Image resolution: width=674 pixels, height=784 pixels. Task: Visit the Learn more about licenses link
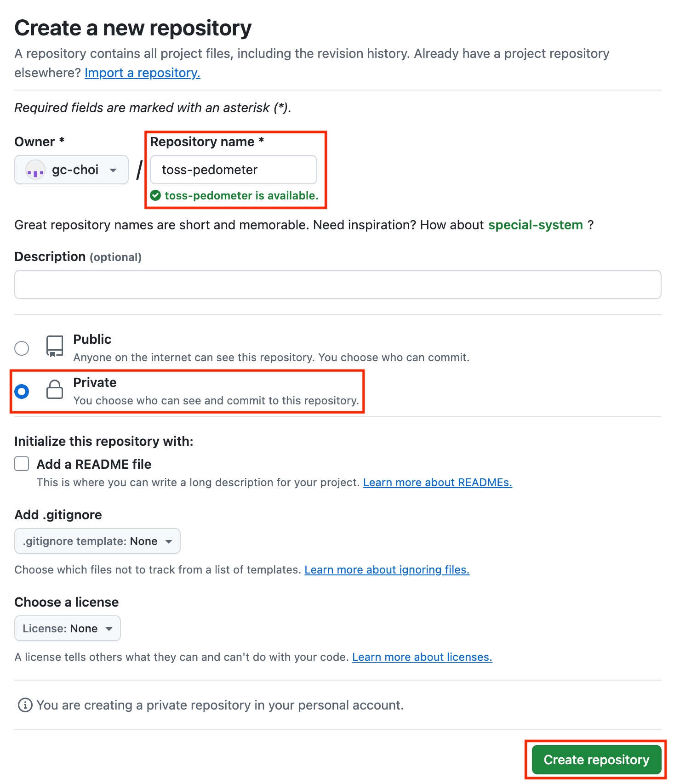click(422, 657)
